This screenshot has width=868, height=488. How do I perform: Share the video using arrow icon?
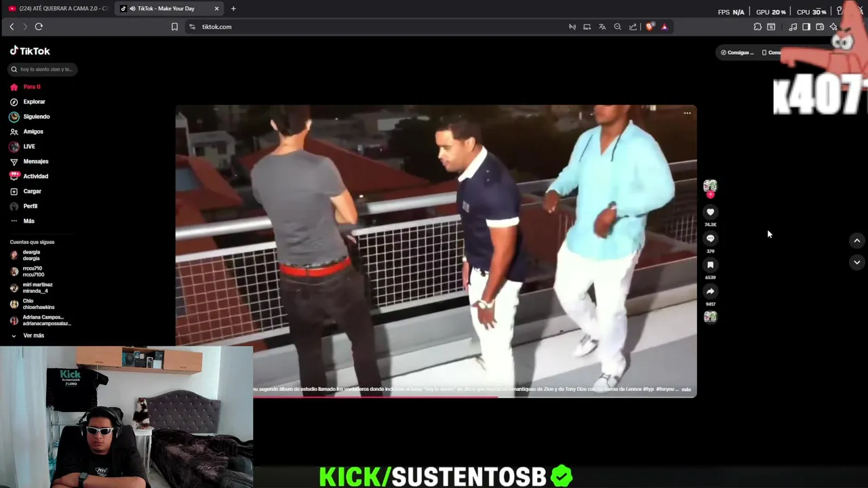click(710, 291)
